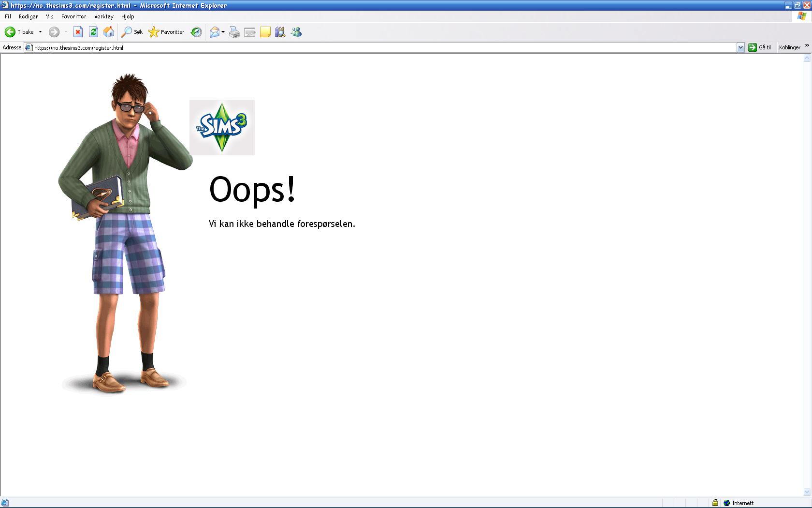This screenshot has height=508, width=812.
Task: Click the Internett zone text in status bar
Action: coord(743,503)
